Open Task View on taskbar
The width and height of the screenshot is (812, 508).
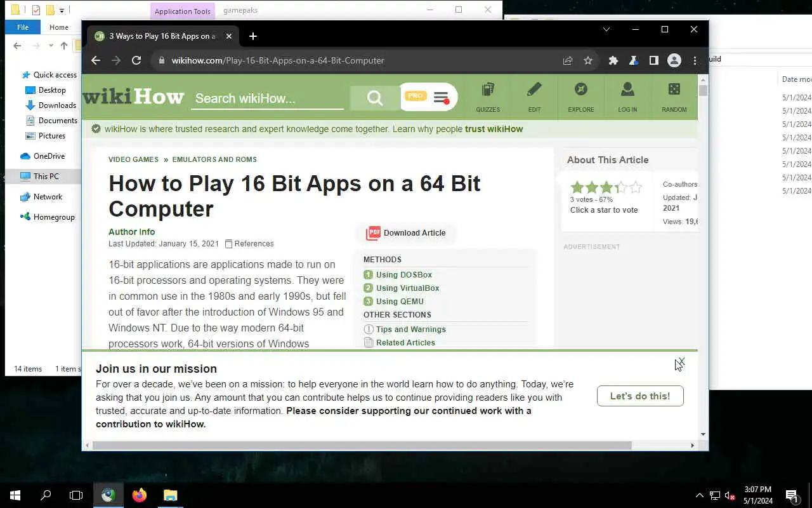tap(76, 495)
